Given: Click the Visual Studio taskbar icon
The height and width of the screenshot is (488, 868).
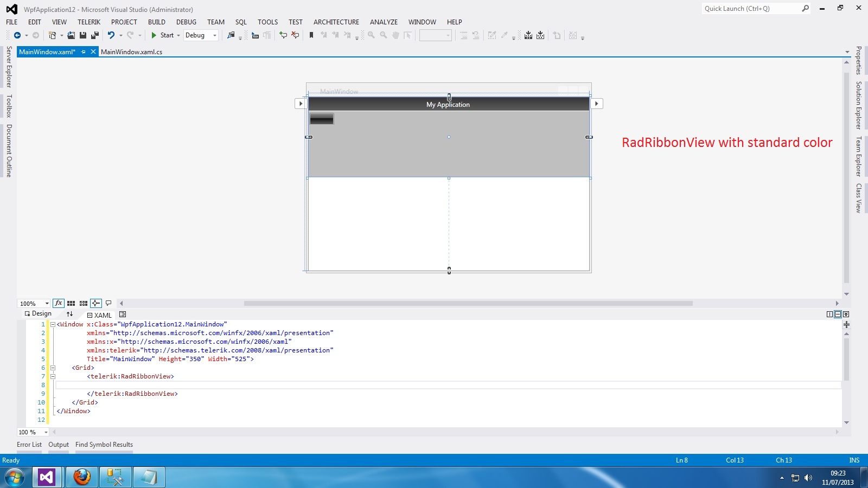Looking at the screenshot, I should click(x=47, y=477).
